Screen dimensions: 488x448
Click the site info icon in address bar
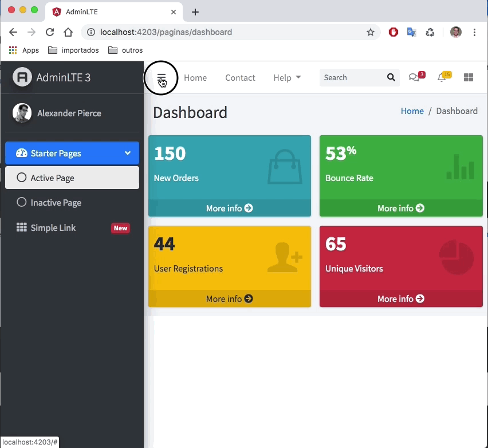[x=91, y=32]
